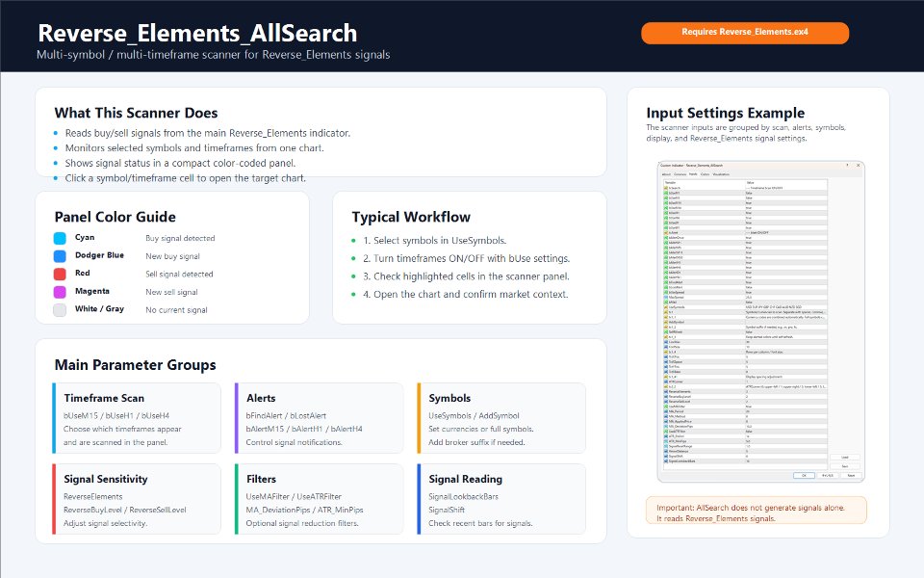
Task: Click the orange 'Requires Reverse_Elements.ex4' badge
Action: point(745,33)
